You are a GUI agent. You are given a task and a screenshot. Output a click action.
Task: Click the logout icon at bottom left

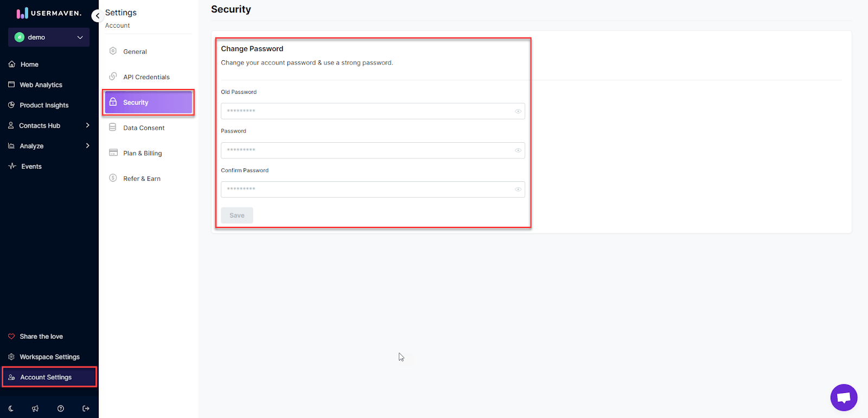(x=86, y=408)
